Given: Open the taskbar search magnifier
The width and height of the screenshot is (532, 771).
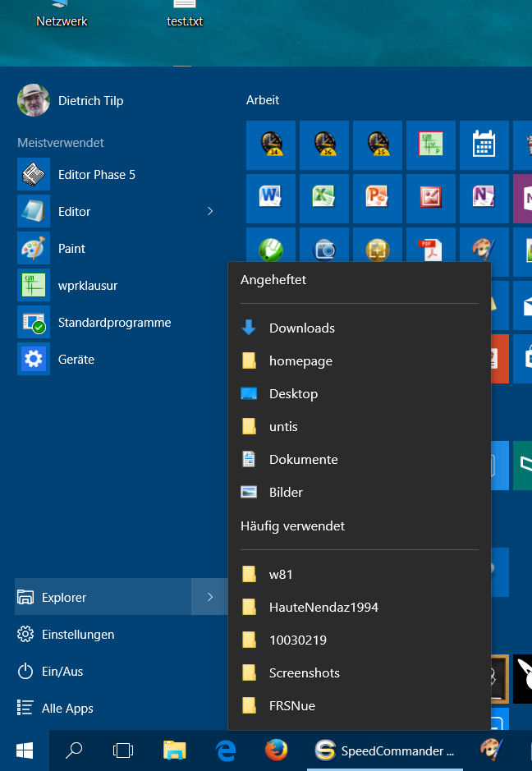Looking at the screenshot, I should 74,750.
